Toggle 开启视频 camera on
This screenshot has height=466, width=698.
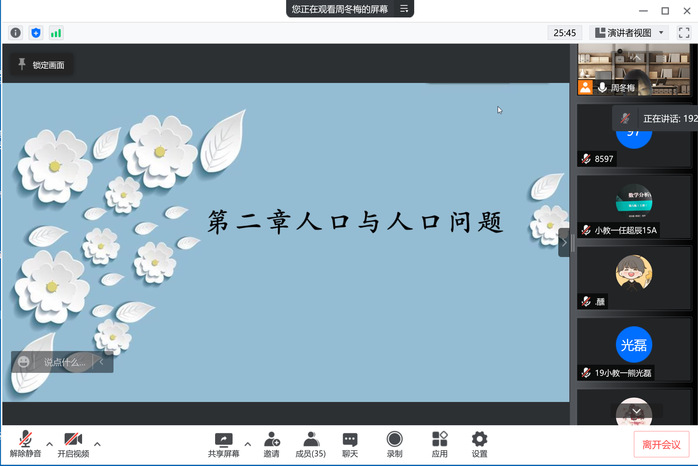click(73, 444)
